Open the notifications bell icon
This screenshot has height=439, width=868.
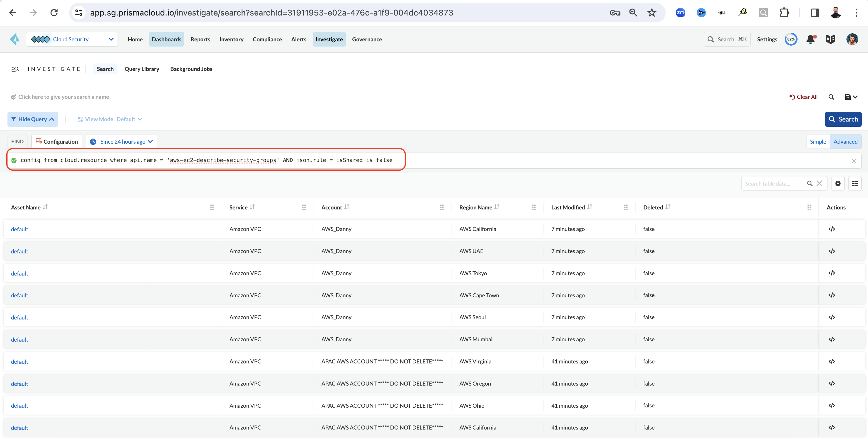point(811,39)
